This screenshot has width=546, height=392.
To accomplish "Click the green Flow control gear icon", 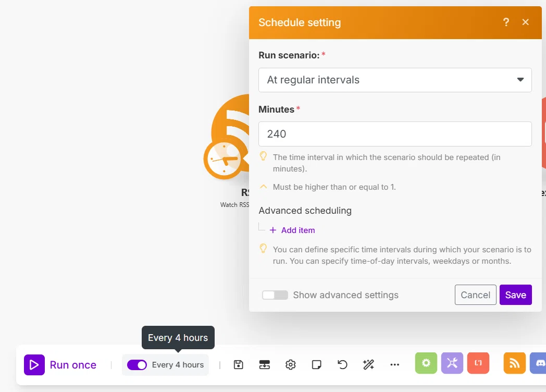I will pos(426,363).
